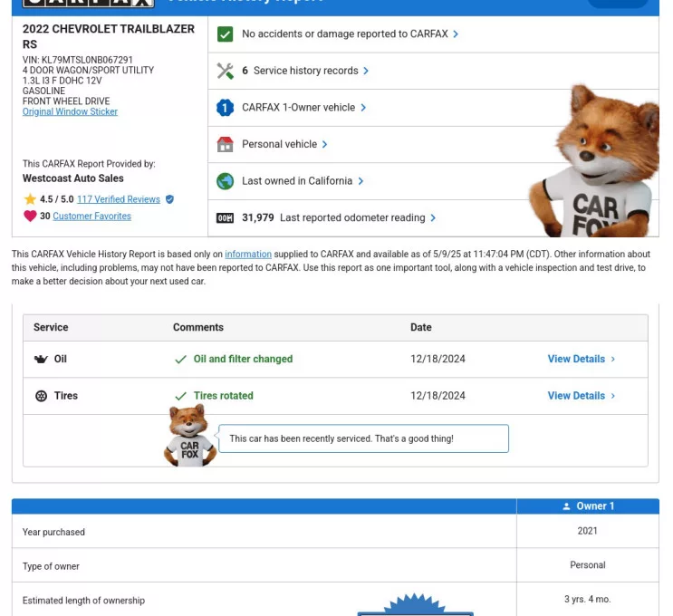Click the blue 1-Owner badge icon
The image size is (673, 616).
226,108
